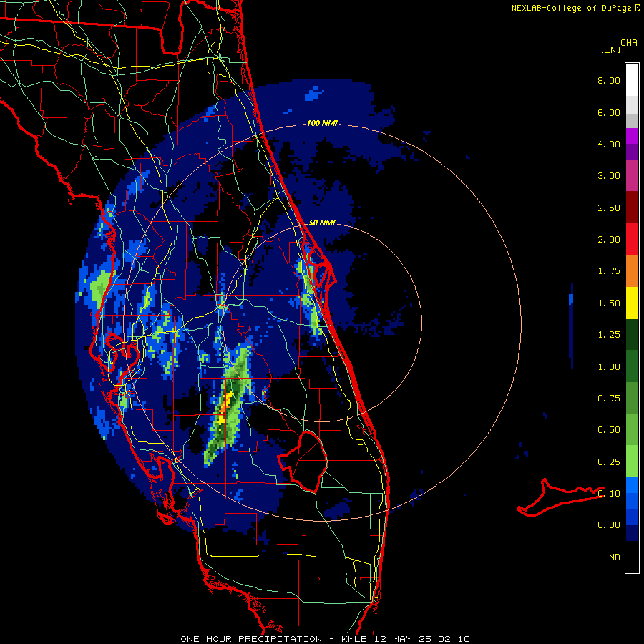
Task: Click the 0.50 legend value
Action: 609,430
